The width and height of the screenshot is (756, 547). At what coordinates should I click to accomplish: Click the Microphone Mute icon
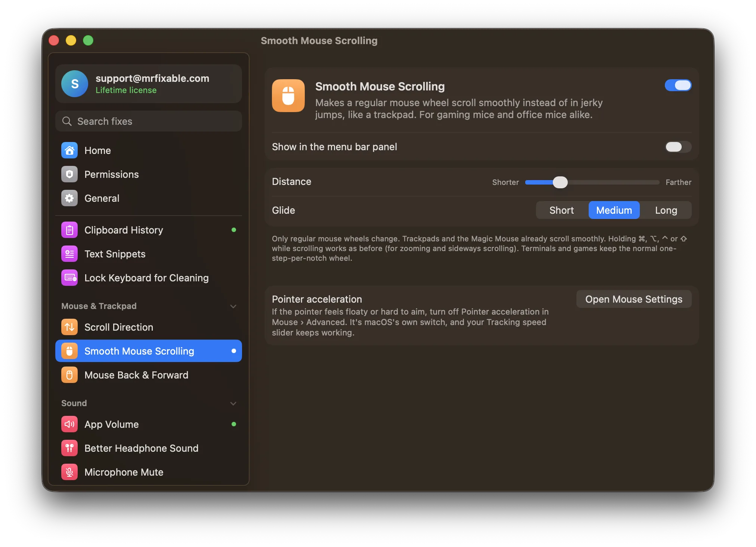[x=69, y=472]
